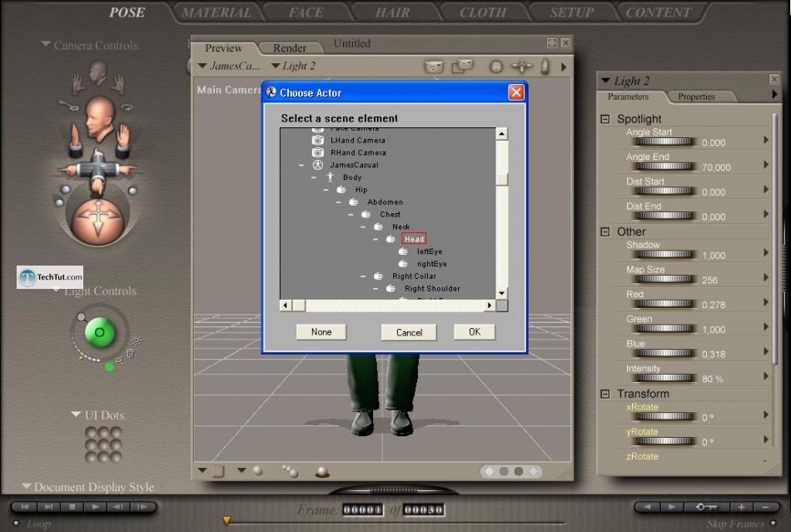Click the airplane-shaped icon in preview toolbar
791x532 pixels.
521,66
